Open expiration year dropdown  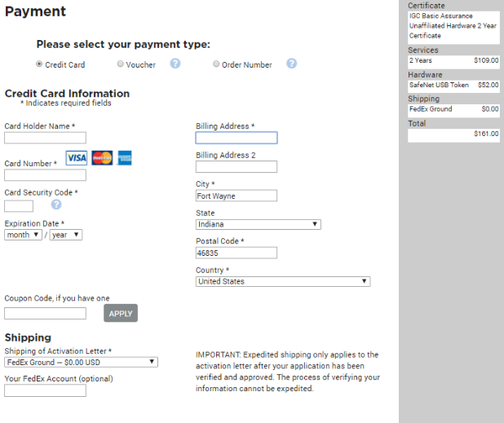click(x=65, y=235)
